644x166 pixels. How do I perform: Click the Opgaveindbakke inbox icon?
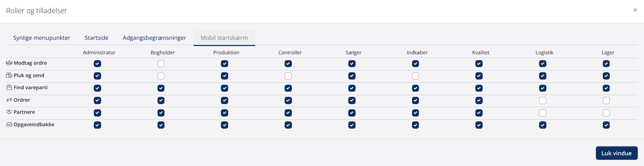[9, 124]
